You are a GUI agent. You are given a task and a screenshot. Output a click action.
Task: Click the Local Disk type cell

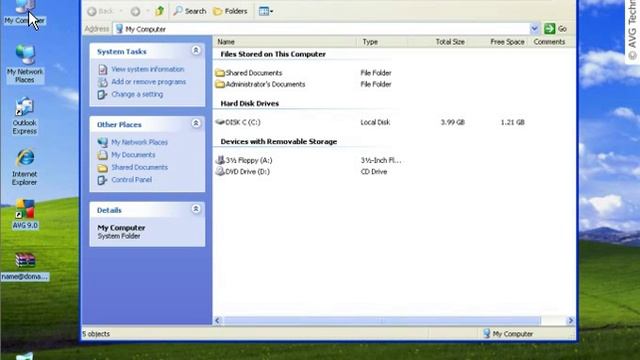pos(375,122)
